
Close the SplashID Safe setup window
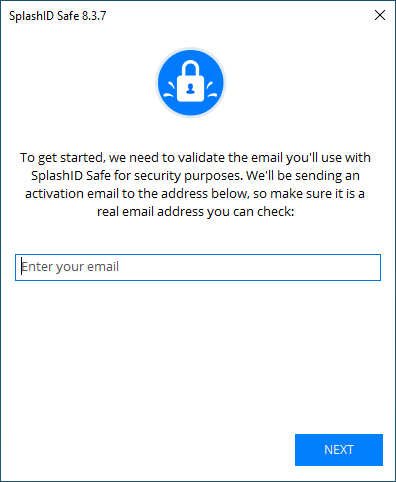[380, 15]
